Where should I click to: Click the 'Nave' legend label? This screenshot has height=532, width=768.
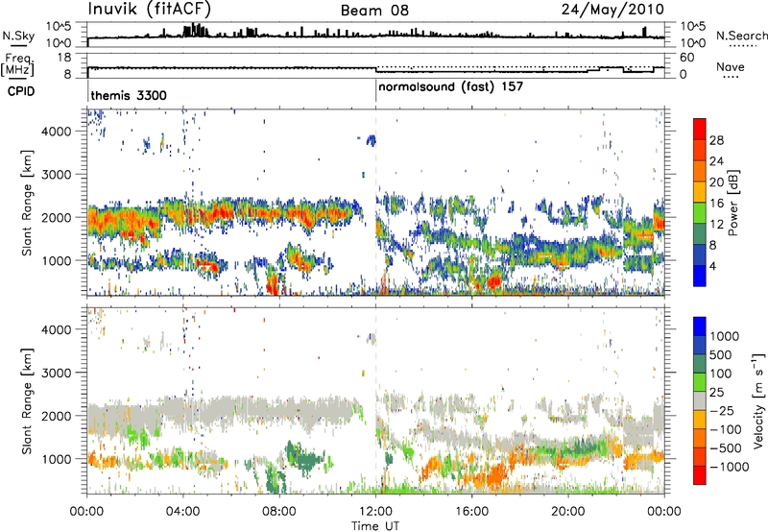(731, 66)
